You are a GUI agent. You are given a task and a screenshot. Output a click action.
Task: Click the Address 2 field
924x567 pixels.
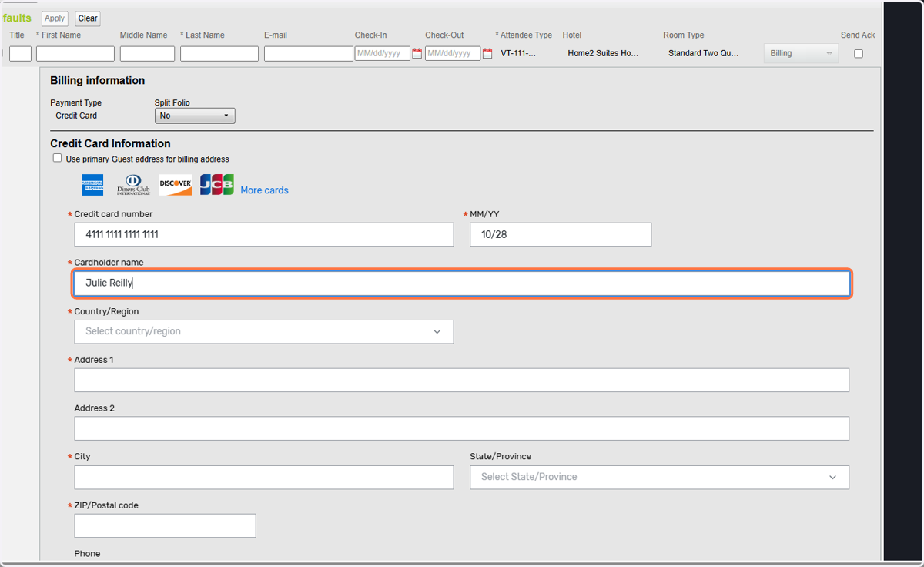[x=462, y=428]
